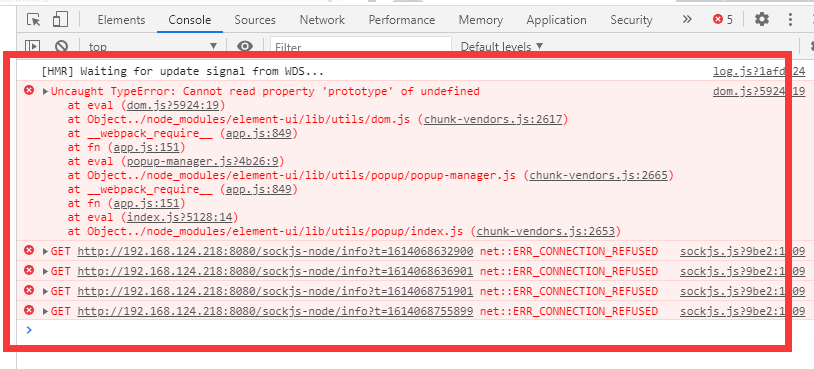Open the DevTools settings gear
Screen dimensions: 814x369
point(762,20)
